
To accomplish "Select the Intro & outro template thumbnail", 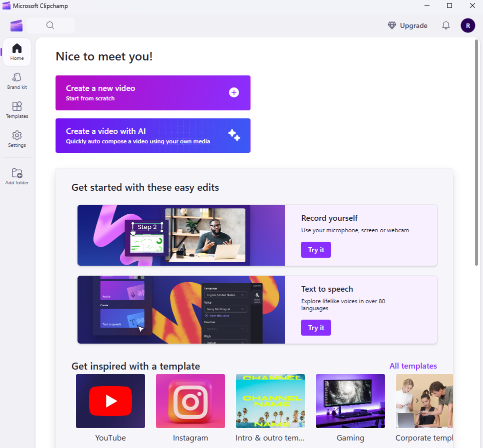I will tap(270, 401).
